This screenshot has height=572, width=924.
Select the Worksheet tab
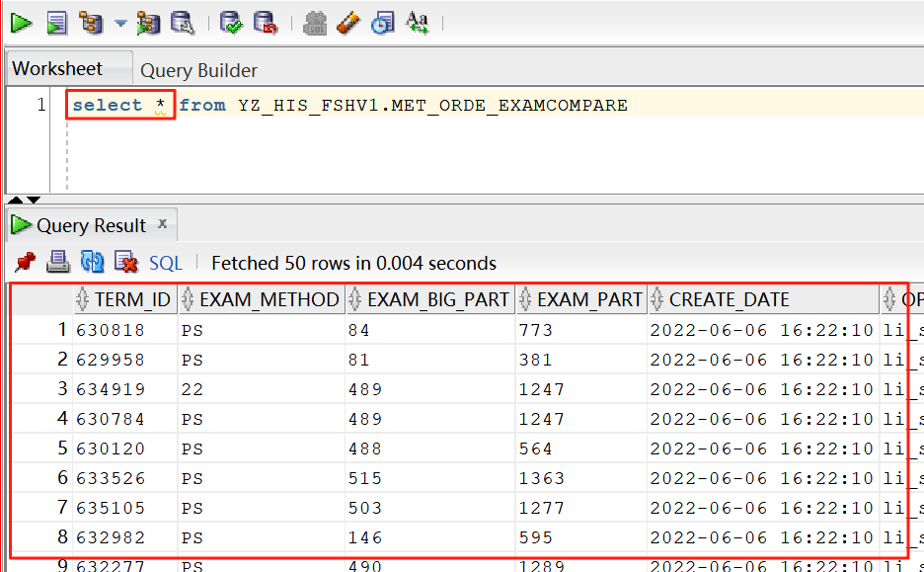pyautogui.click(x=57, y=69)
